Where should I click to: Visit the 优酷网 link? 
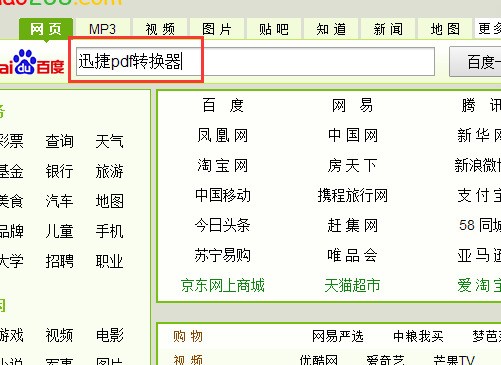(319, 360)
